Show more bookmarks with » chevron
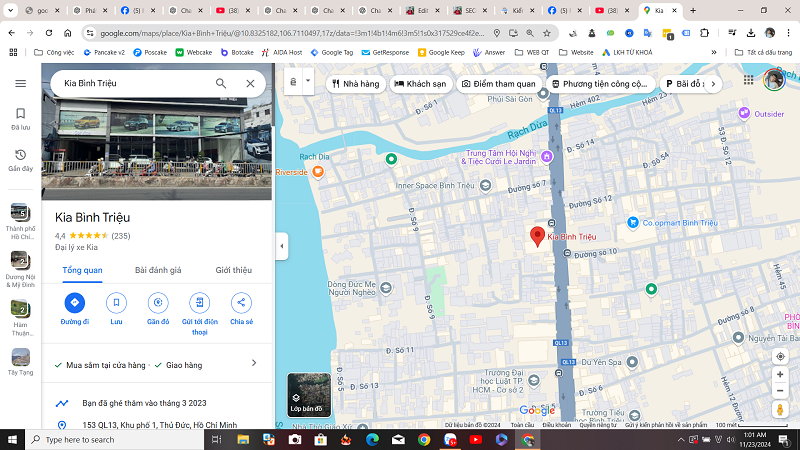This screenshot has width=800, height=450. [714, 52]
